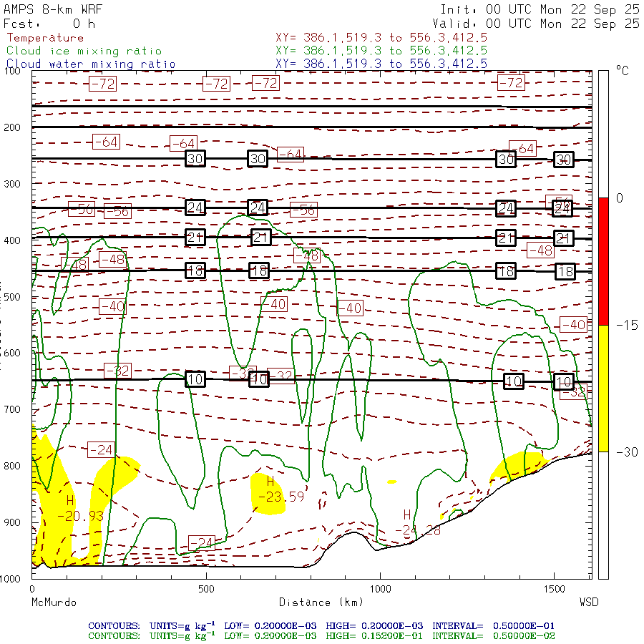Click the '400' pressure axis label

pyautogui.click(x=12, y=240)
